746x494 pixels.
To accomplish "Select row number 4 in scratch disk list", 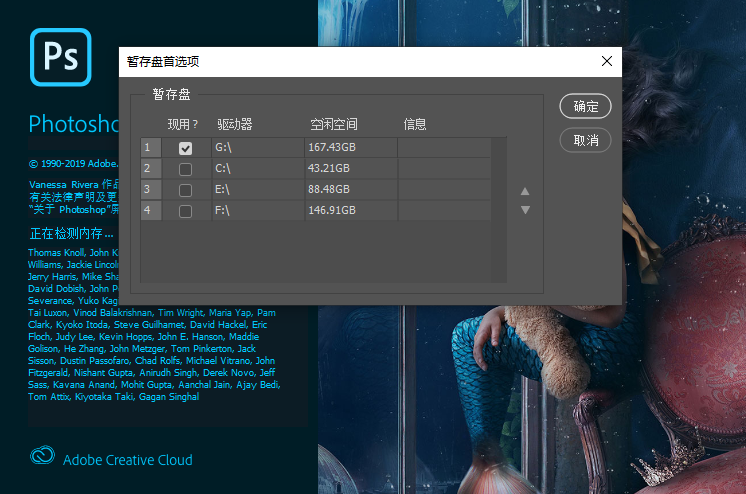I will [151, 210].
